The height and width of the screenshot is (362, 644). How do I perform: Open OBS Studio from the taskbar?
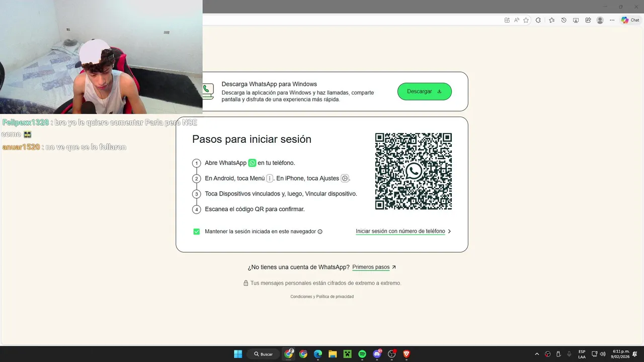pos(392,354)
